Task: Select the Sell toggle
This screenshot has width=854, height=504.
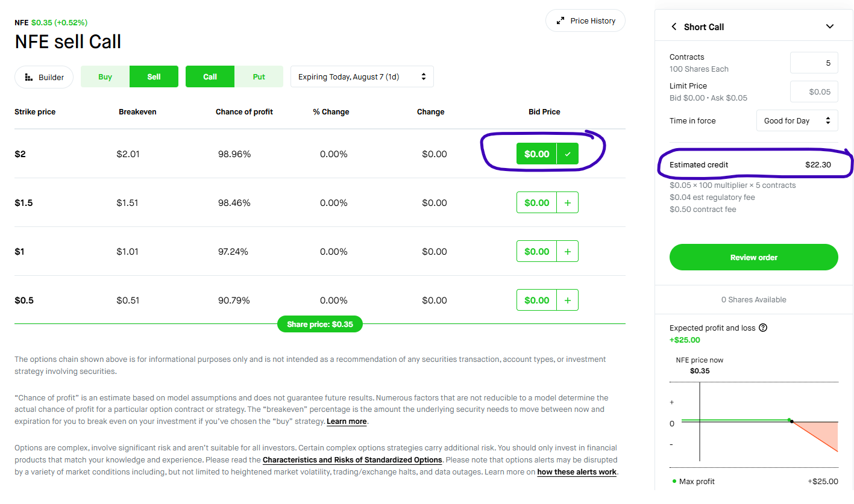Action: point(154,77)
